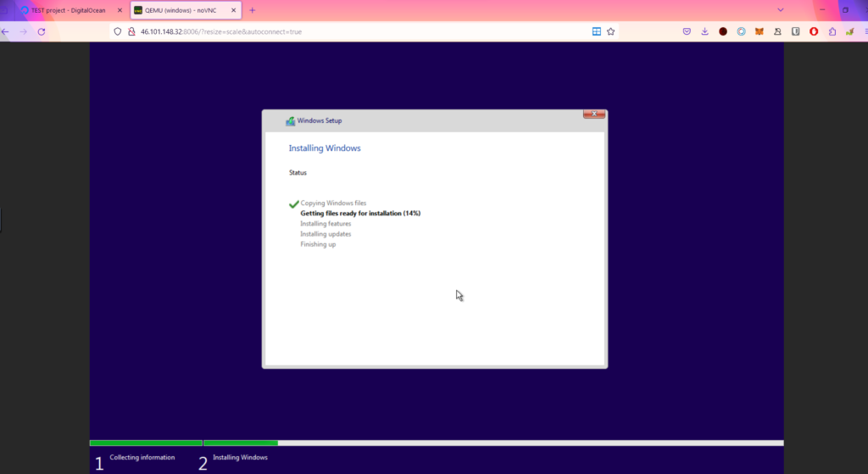Screen dimensions: 868x474
Task: Open a new browser tab
Action: [x=253, y=10]
